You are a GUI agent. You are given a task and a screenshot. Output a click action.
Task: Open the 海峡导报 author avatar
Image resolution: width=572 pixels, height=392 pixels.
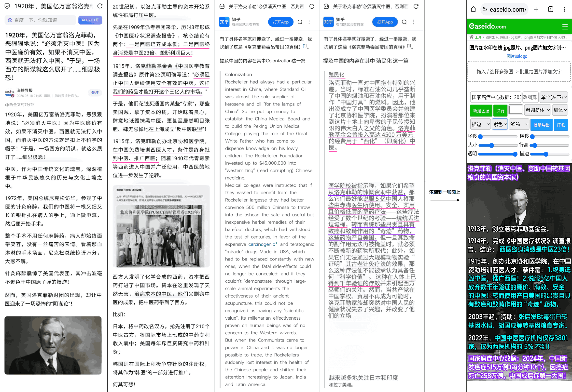[x=10, y=93]
